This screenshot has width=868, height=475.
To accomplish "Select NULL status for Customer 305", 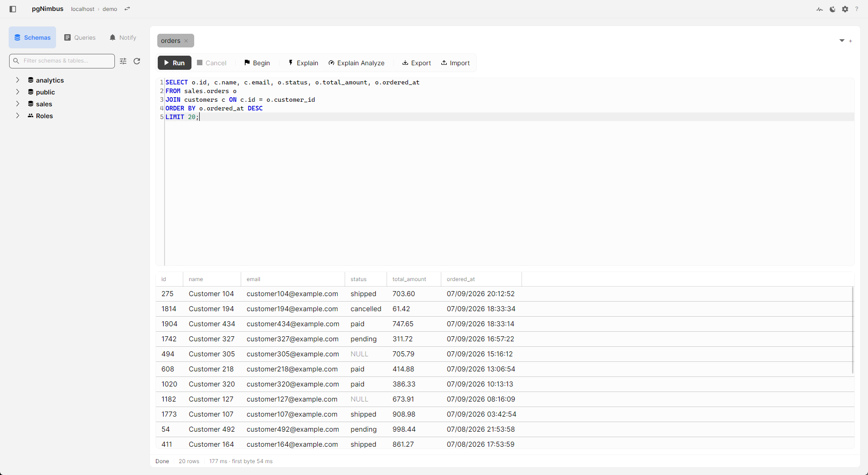I will point(366,354).
